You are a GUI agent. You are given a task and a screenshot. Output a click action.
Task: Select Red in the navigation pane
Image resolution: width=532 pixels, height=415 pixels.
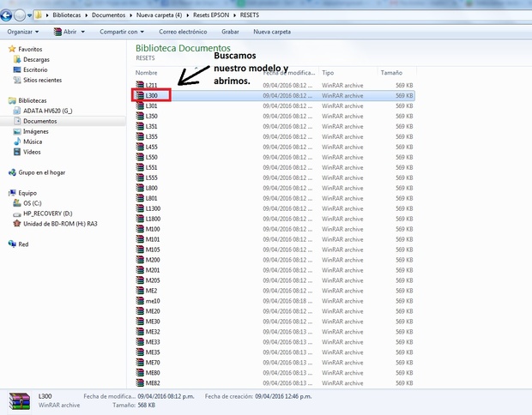23,244
